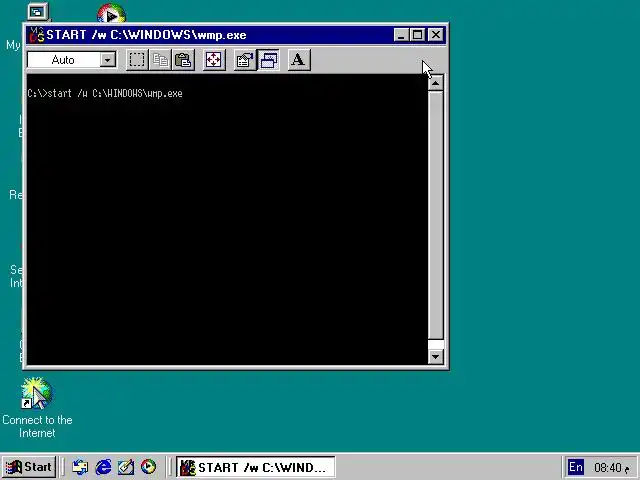Select Connect to the Internet desktop icon

pyautogui.click(x=37, y=393)
